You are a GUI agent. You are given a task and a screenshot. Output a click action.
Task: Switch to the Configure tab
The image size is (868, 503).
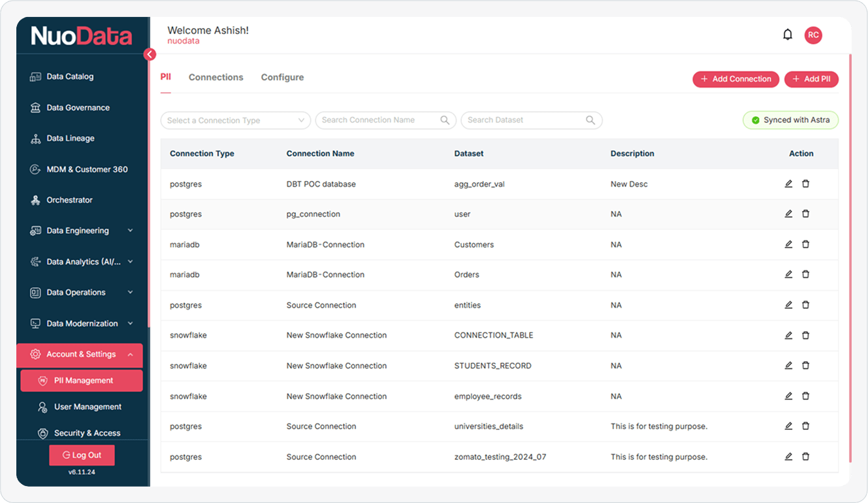tap(282, 77)
